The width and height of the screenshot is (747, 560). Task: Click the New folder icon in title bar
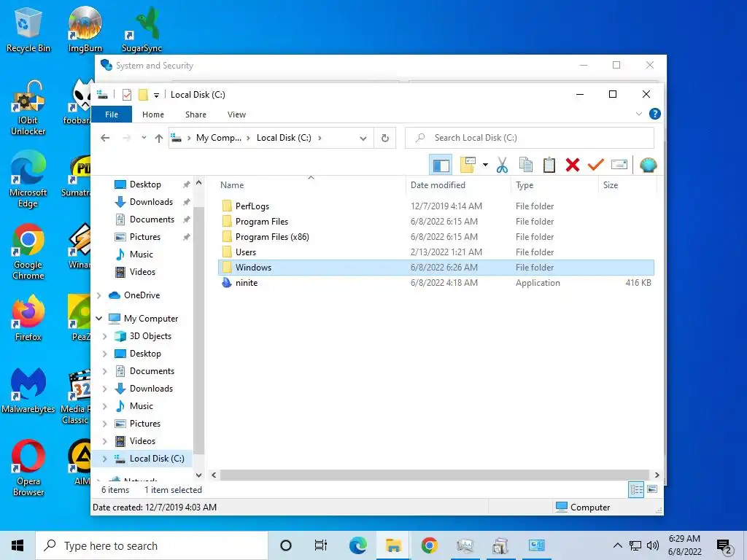[143, 95]
